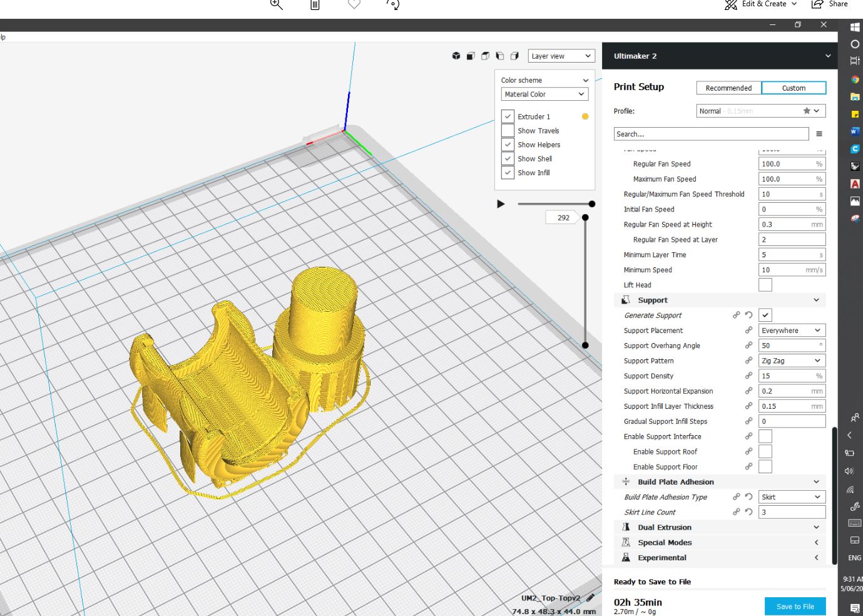Click the settings Search field

click(711, 134)
